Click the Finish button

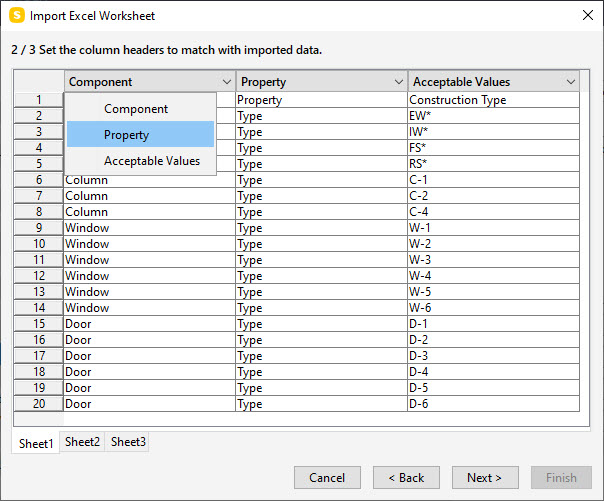[561, 478]
